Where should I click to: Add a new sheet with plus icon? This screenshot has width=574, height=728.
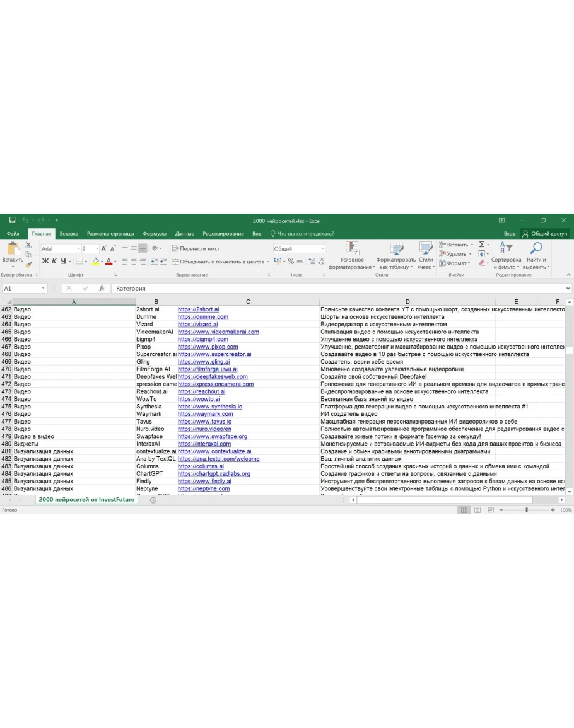coord(153,500)
